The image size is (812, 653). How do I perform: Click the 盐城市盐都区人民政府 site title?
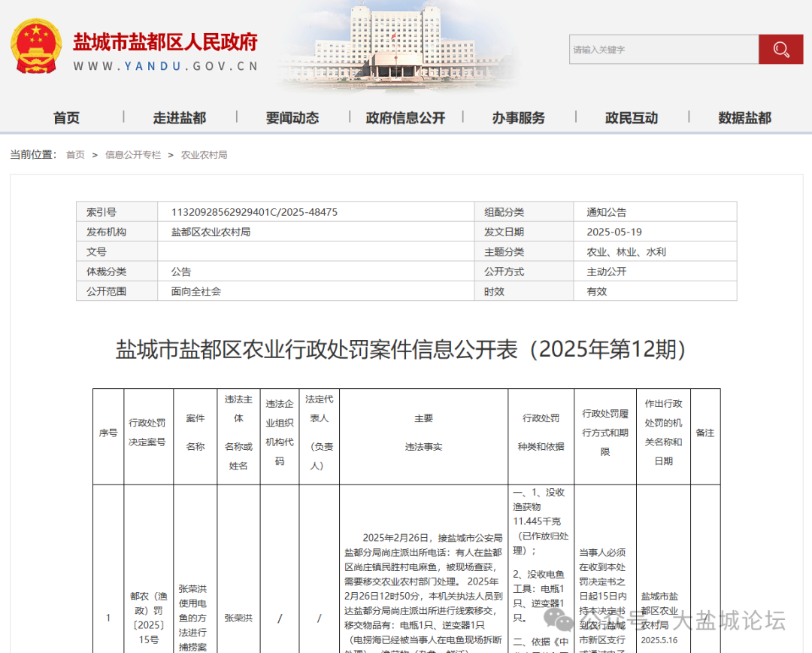(165, 42)
